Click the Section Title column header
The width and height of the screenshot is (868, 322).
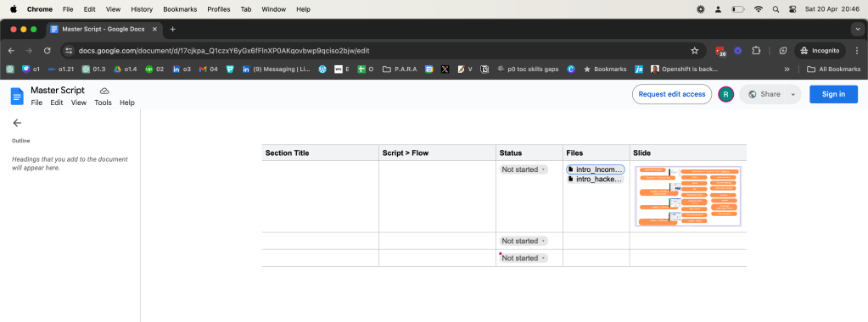(x=288, y=153)
